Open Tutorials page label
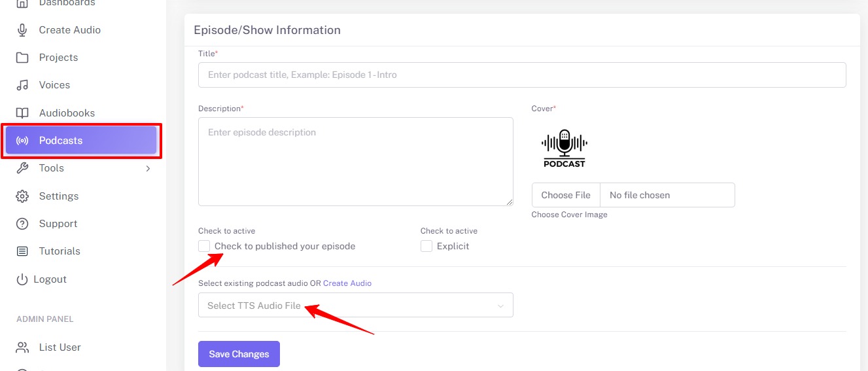The width and height of the screenshot is (868, 371). coord(60,251)
